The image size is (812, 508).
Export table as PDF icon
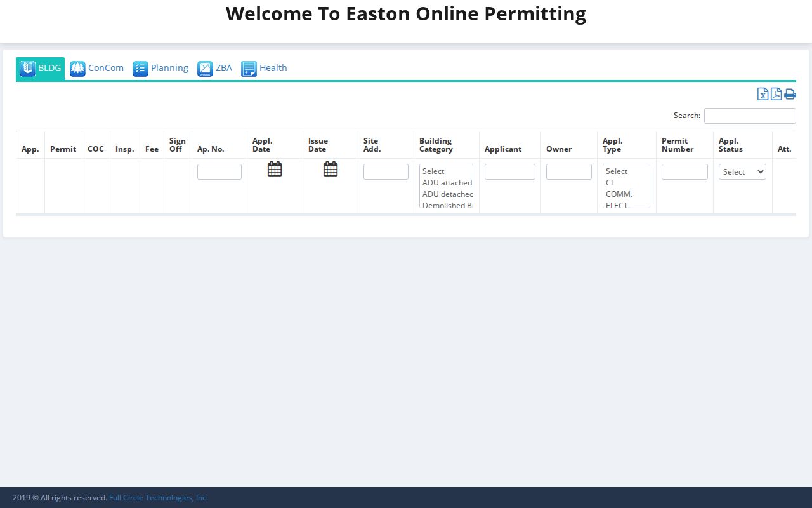pos(776,94)
